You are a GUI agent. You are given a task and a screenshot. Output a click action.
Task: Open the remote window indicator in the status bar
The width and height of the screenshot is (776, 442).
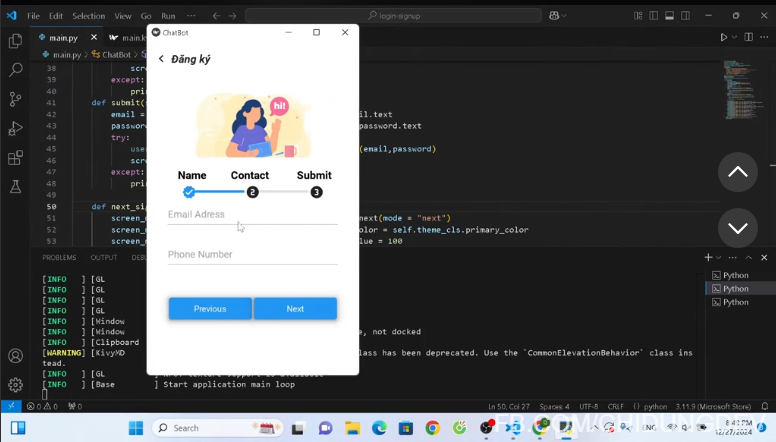11,406
